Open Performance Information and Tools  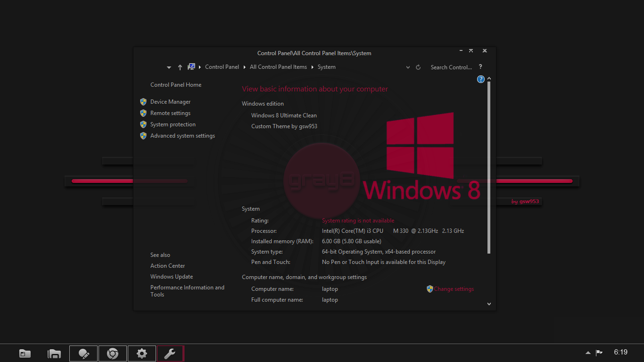pyautogui.click(x=187, y=291)
